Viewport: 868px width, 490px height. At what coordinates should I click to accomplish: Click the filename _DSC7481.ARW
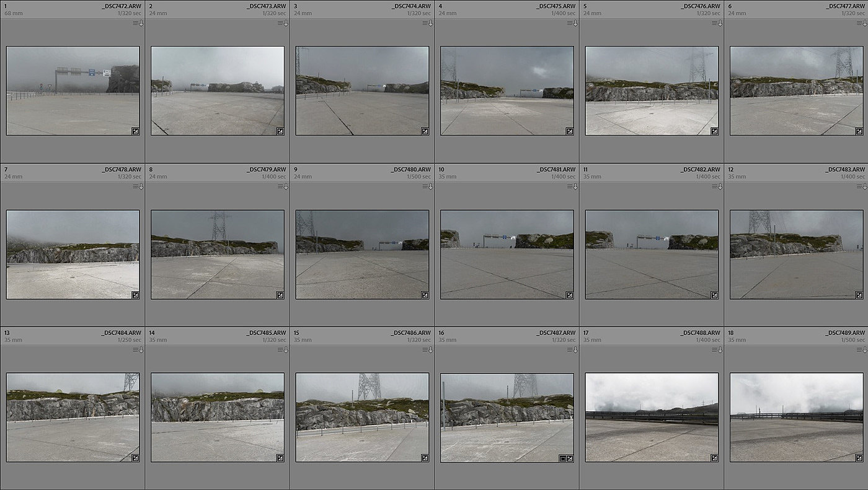(x=556, y=169)
